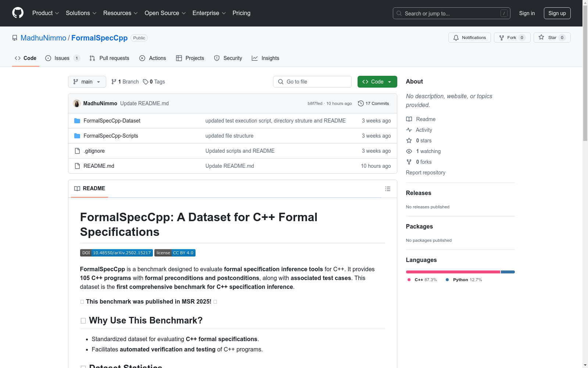Click the Security shield icon
Image resolution: width=588 pixels, height=368 pixels.
[x=217, y=58]
